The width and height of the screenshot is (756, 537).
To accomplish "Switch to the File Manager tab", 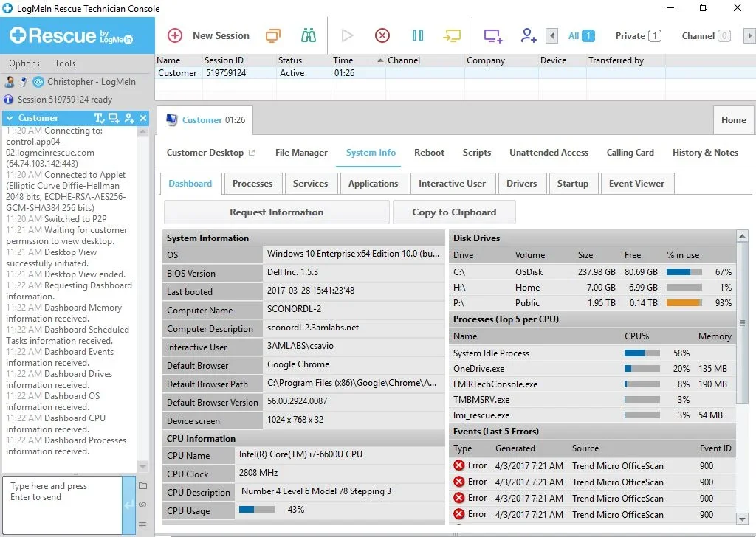I will coord(301,153).
